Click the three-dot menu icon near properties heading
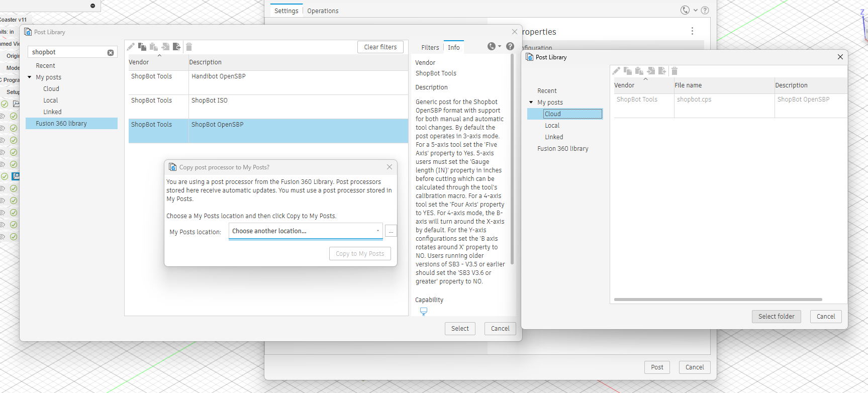This screenshot has width=868, height=393. click(692, 31)
